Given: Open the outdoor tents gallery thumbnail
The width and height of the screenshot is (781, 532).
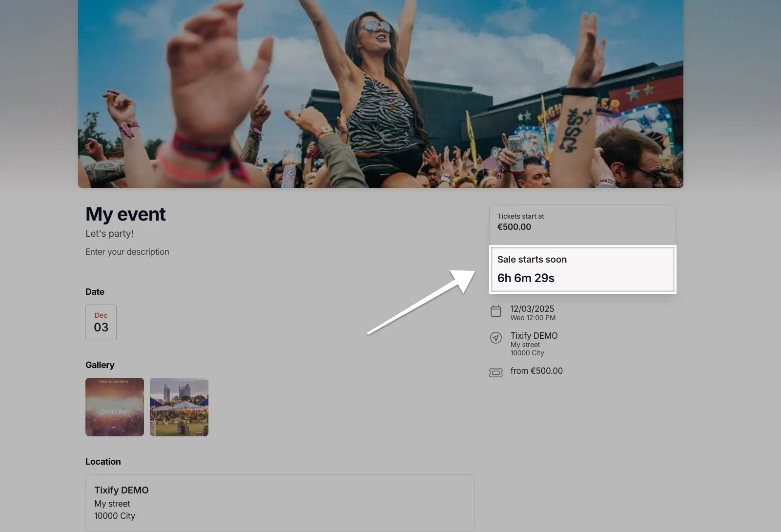Looking at the screenshot, I should 179,407.
